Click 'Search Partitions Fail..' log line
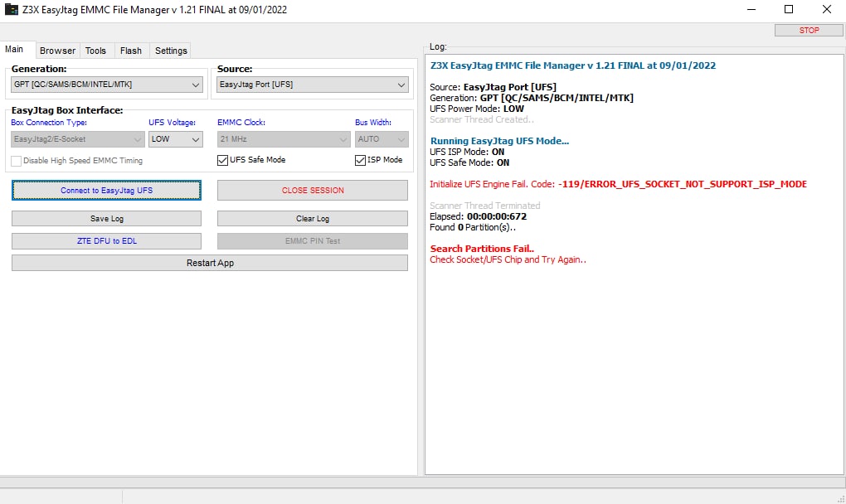 pos(482,249)
